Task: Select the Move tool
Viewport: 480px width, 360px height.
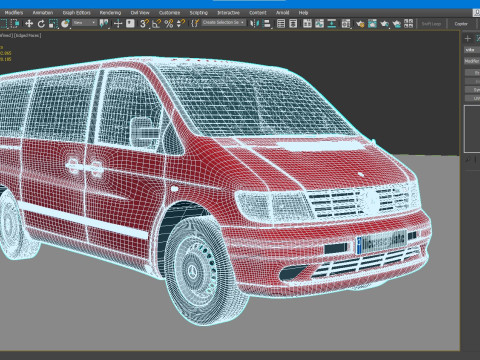Action: click(29, 24)
